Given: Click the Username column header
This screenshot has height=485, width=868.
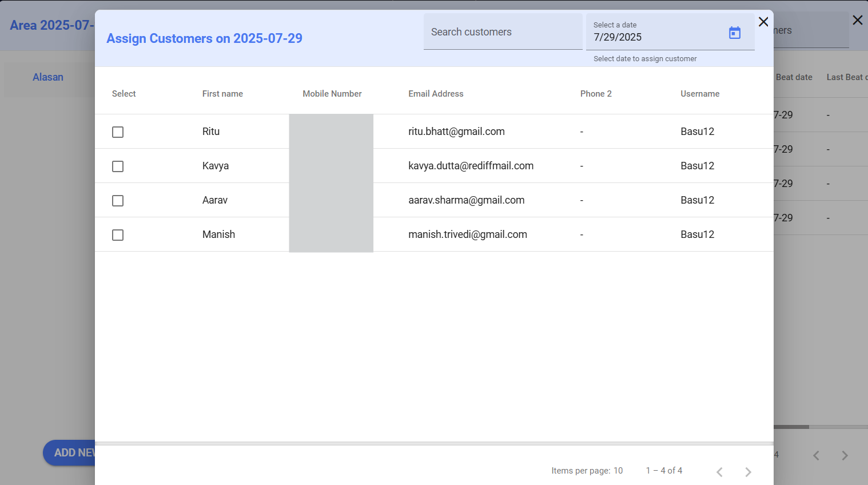Looking at the screenshot, I should 700,94.
